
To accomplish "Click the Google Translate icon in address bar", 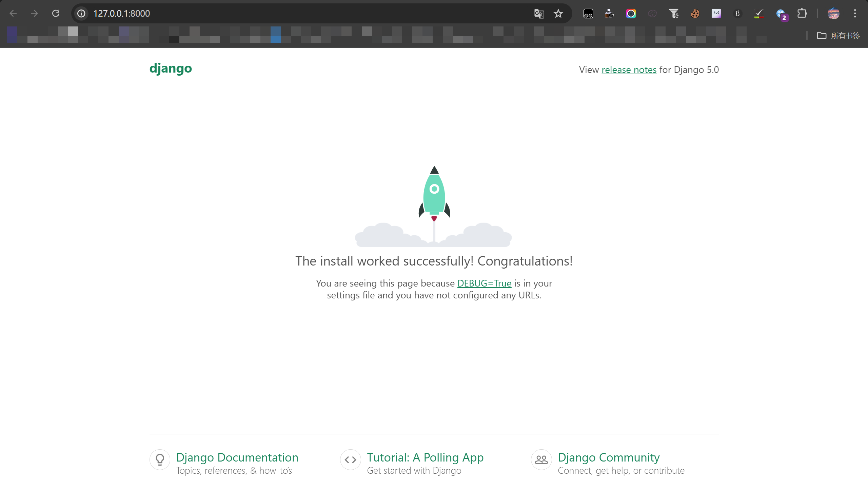I will pos(539,14).
